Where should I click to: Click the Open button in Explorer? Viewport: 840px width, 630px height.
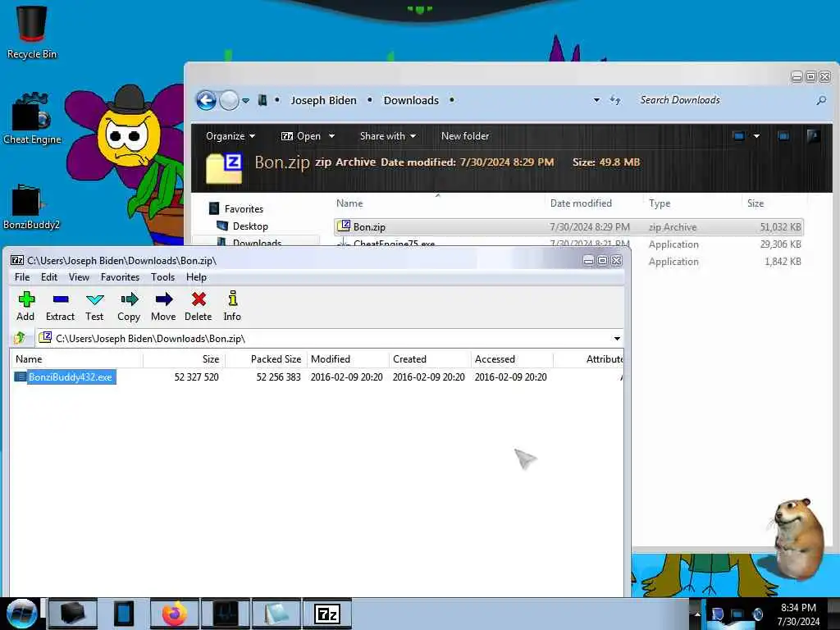pos(301,136)
